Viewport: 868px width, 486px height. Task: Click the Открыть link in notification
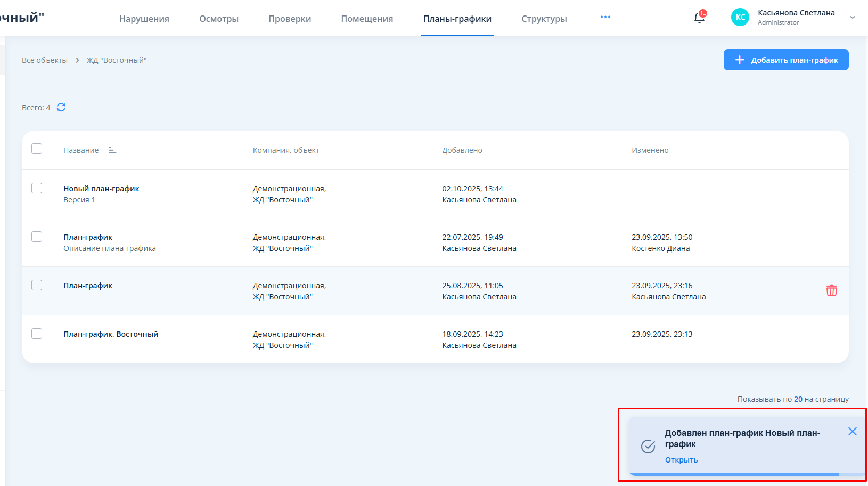click(x=681, y=460)
